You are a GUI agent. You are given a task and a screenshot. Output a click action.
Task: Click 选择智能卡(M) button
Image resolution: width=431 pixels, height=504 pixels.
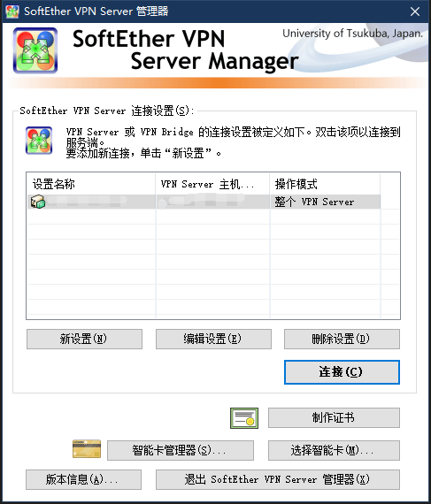tap(334, 450)
